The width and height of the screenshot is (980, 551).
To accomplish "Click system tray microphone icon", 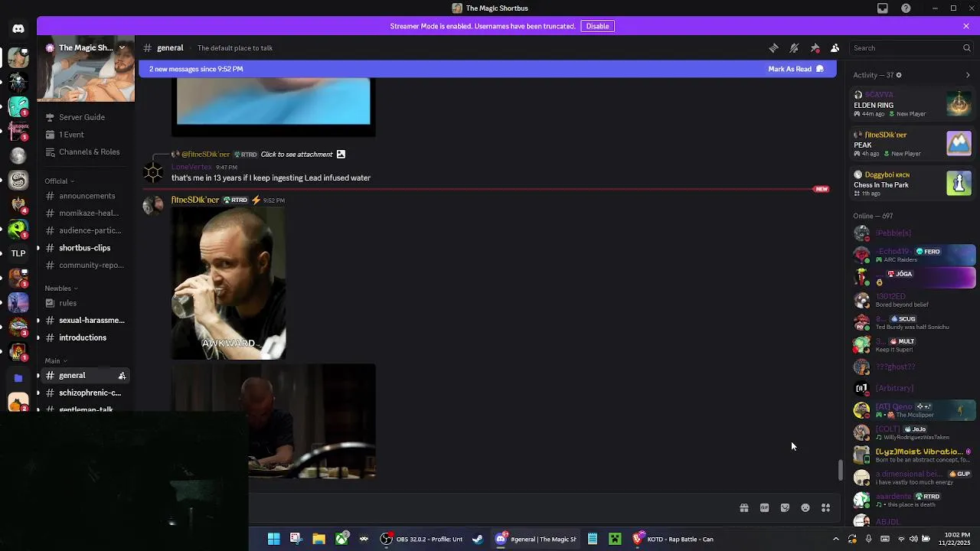I will click(868, 540).
